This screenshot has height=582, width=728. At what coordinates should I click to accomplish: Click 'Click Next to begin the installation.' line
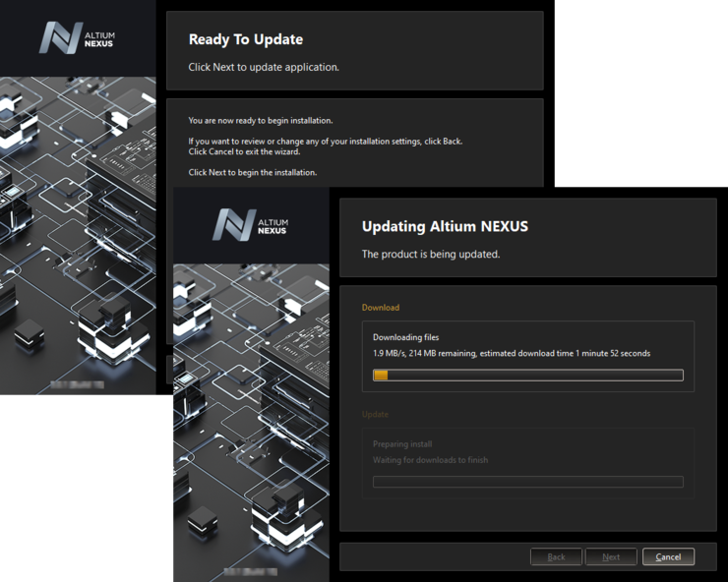253,173
